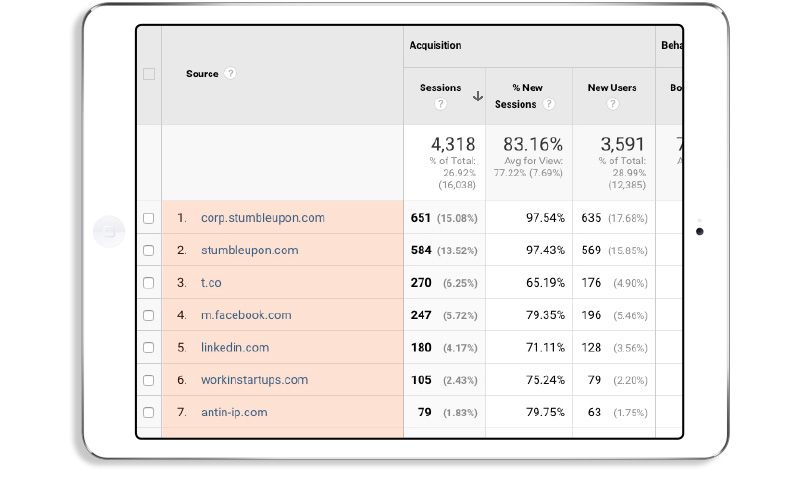
Task: Check the workinstartups.com row checkbox
Action: click(148, 380)
